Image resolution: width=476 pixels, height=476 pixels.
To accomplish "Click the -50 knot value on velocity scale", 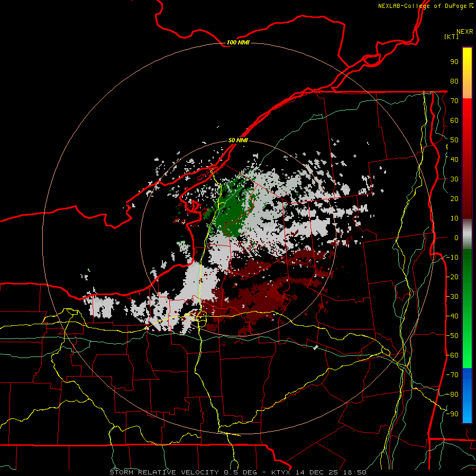I will [x=452, y=336].
